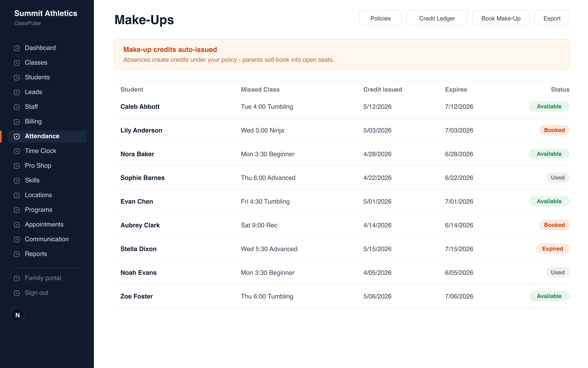588x368 pixels.
Task: Select Caleb Abbott student name
Action: pyautogui.click(x=140, y=107)
